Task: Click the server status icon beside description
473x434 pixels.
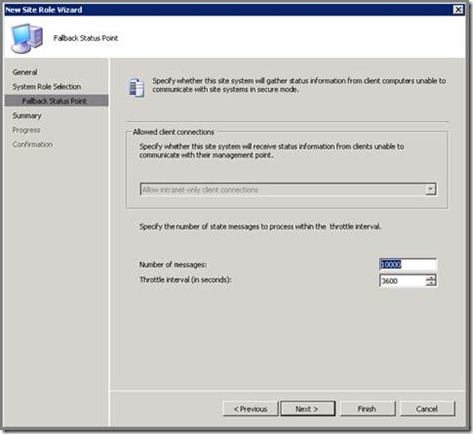Action: pos(137,88)
